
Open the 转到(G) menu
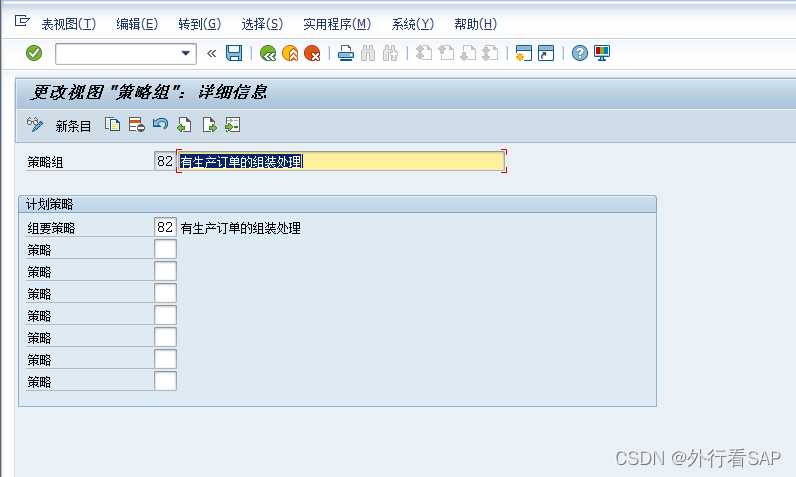200,24
